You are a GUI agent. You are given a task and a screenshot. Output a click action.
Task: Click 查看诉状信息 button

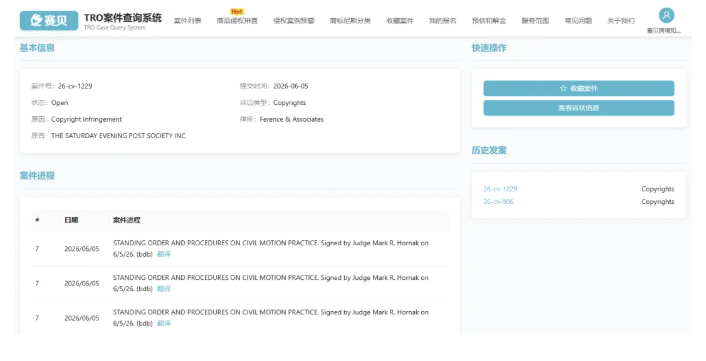tap(579, 108)
